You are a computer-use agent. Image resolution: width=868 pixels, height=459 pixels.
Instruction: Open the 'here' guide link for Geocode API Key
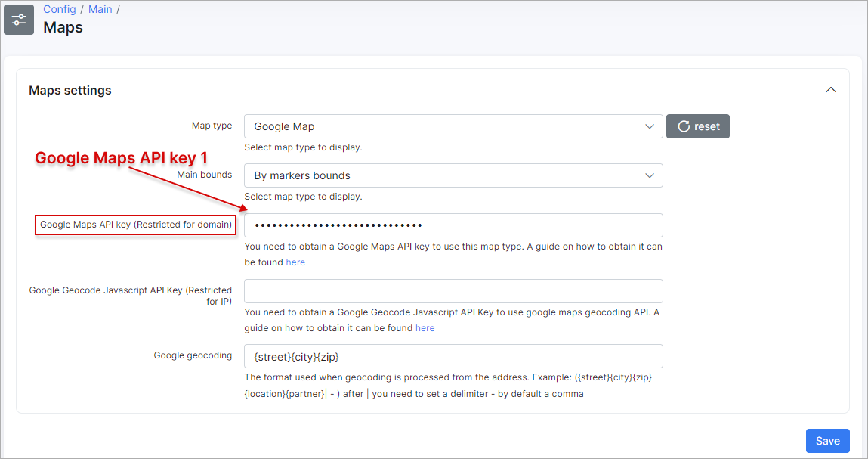[x=425, y=328]
